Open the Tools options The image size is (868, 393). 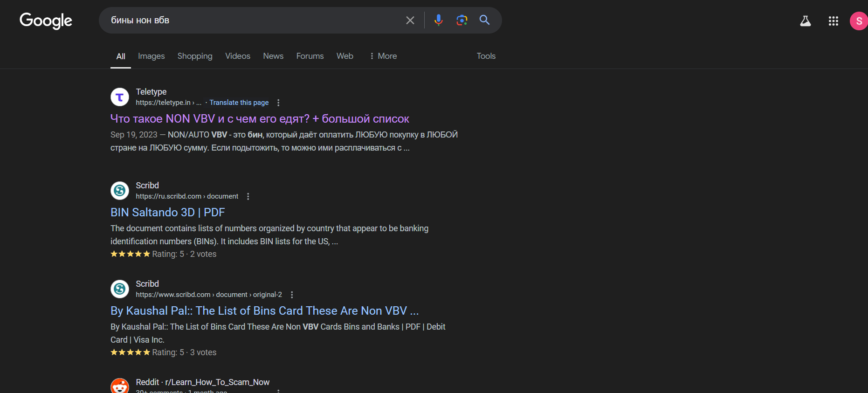tap(486, 56)
